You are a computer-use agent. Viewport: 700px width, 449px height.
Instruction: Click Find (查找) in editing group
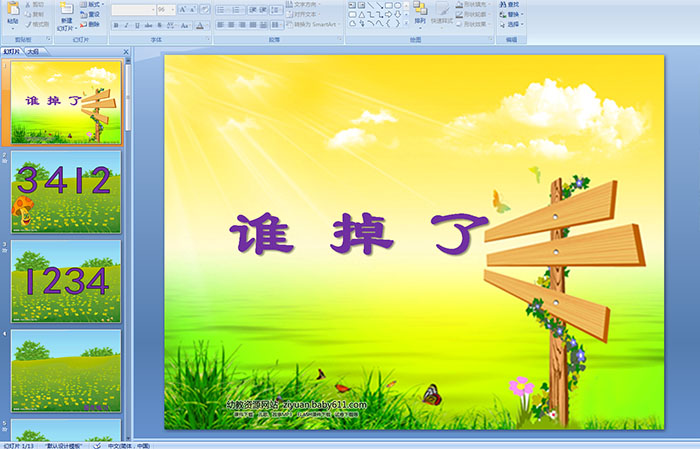[512, 5]
